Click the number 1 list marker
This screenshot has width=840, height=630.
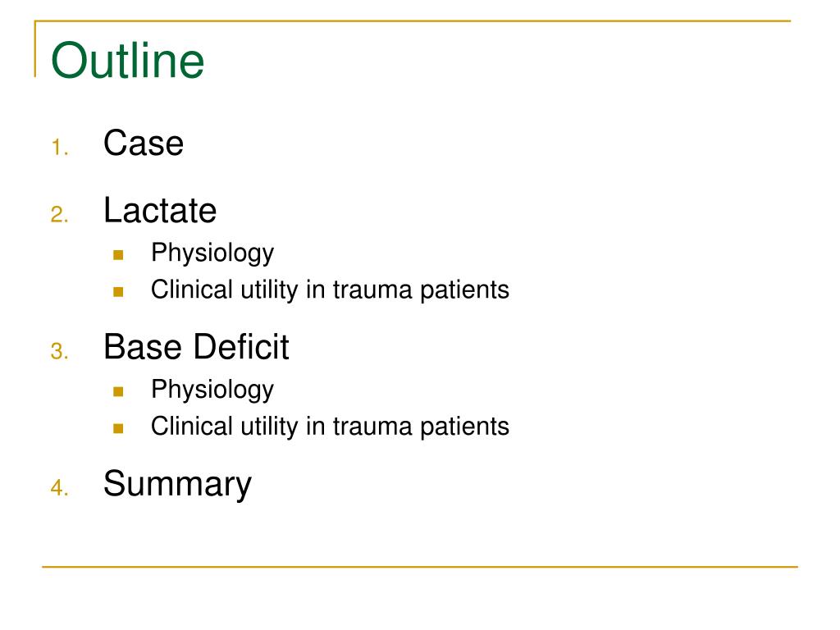pyautogui.click(x=60, y=148)
